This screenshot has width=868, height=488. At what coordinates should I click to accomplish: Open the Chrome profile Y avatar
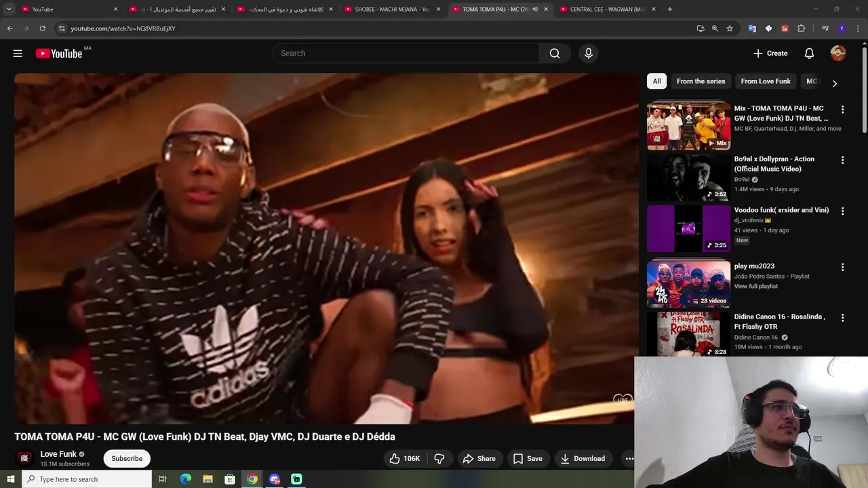point(842,28)
